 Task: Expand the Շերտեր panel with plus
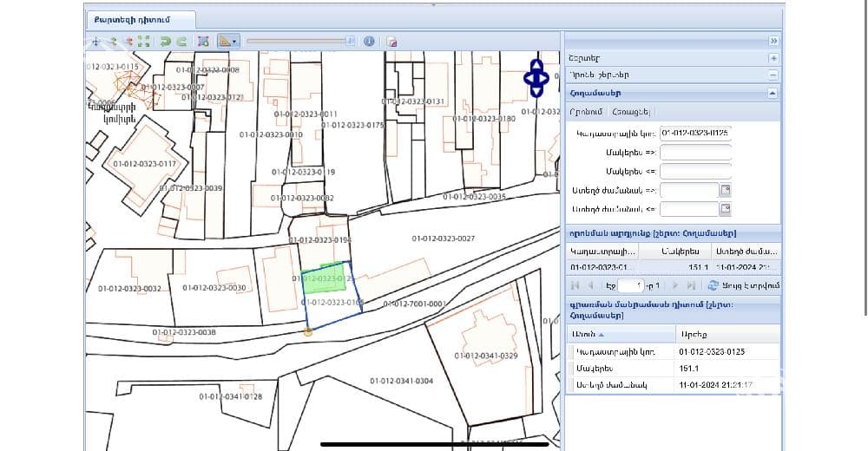(773, 58)
